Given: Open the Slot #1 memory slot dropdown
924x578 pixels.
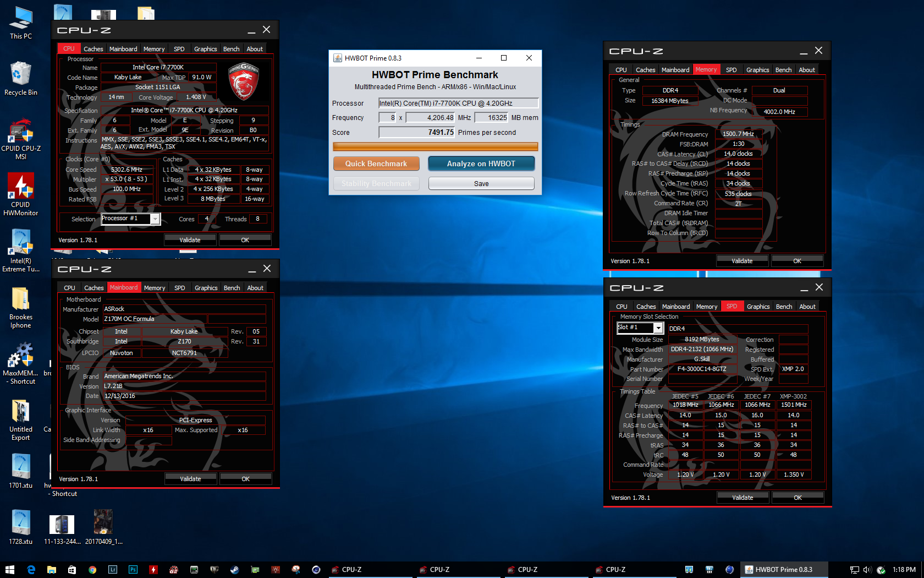Looking at the screenshot, I should coord(658,328).
